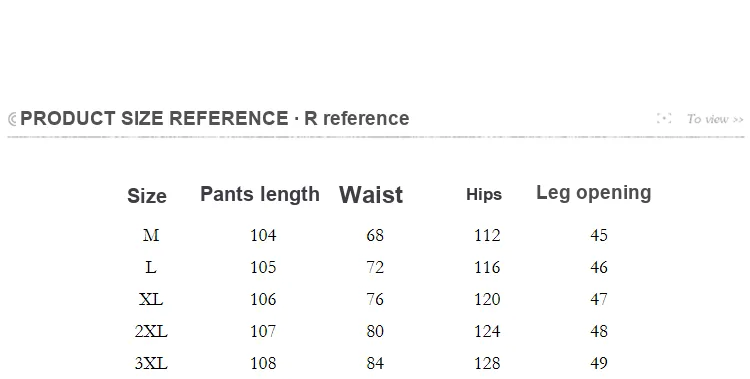
Task: Select hips value 128 in last row
Action: 487,363
